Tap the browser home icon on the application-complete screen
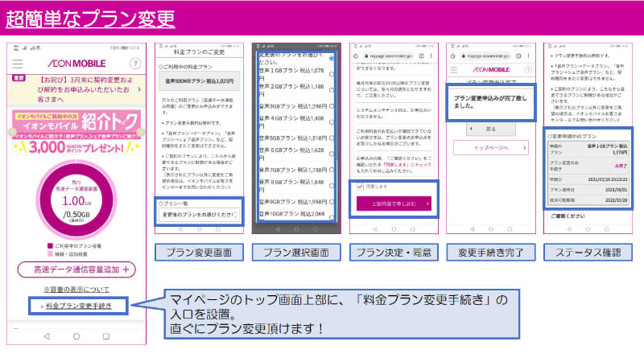This screenshot has height=362, width=644. point(453,56)
